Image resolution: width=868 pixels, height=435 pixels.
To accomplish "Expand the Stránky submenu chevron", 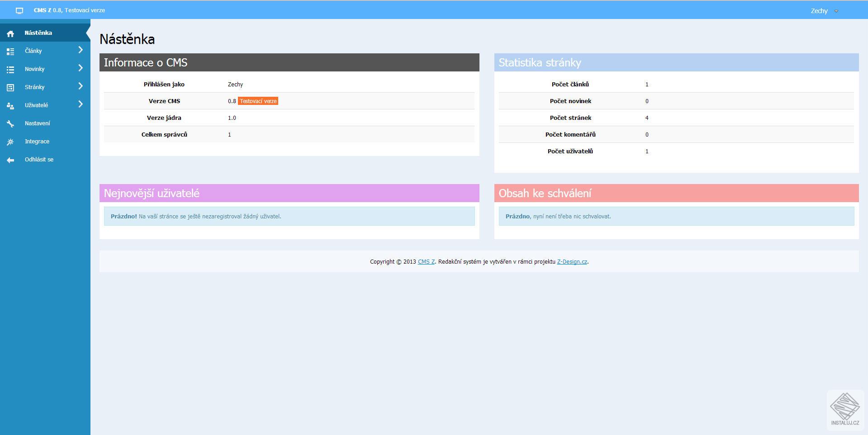I will [81, 86].
